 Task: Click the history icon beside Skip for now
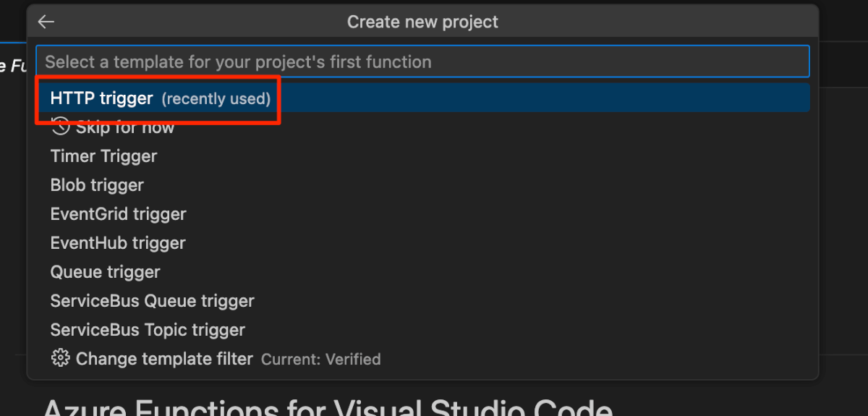pyautogui.click(x=61, y=127)
